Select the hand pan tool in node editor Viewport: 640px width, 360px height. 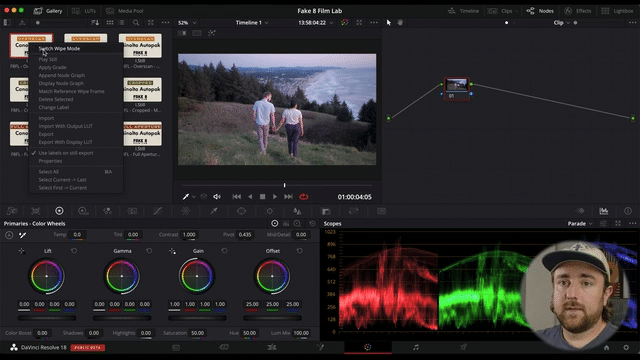click(400, 23)
